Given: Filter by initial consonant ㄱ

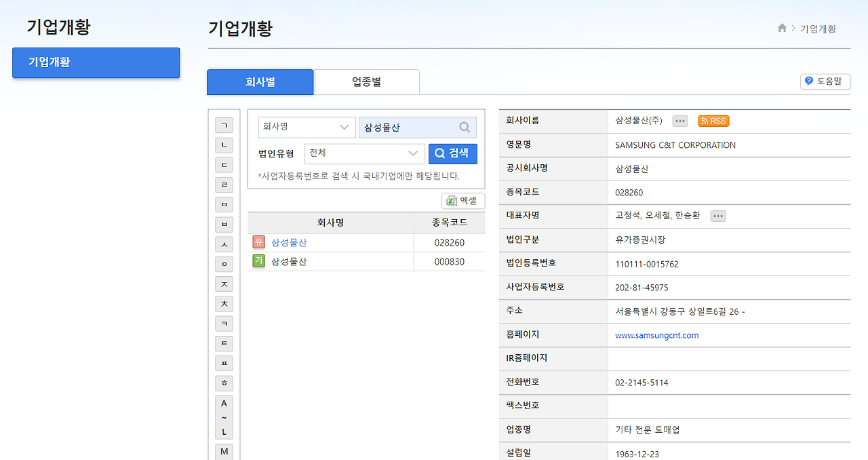Looking at the screenshot, I should click(224, 125).
